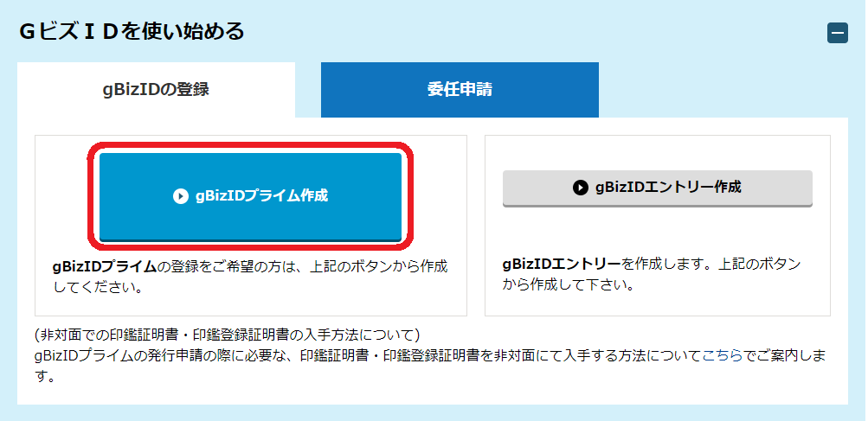This screenshot has width=868, height=421.
Task: Click bold gBizIDエントリー text in right description
Action: coord(562,264)
